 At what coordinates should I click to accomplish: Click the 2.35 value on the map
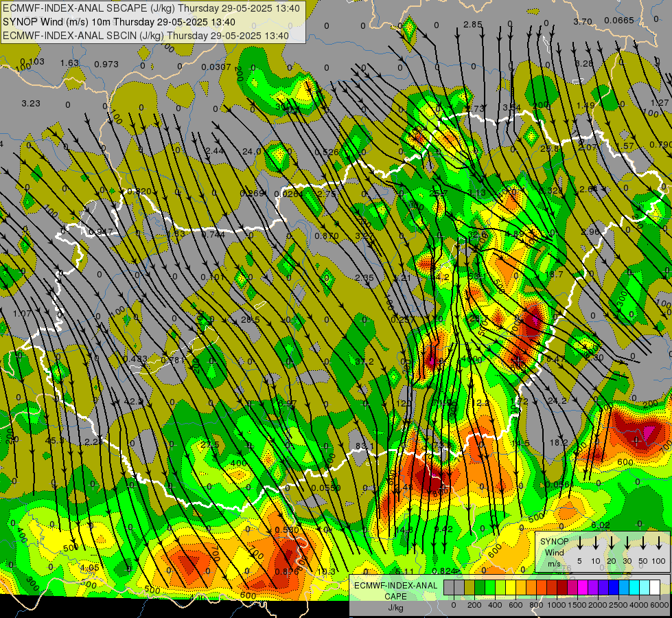click(364, 277)
